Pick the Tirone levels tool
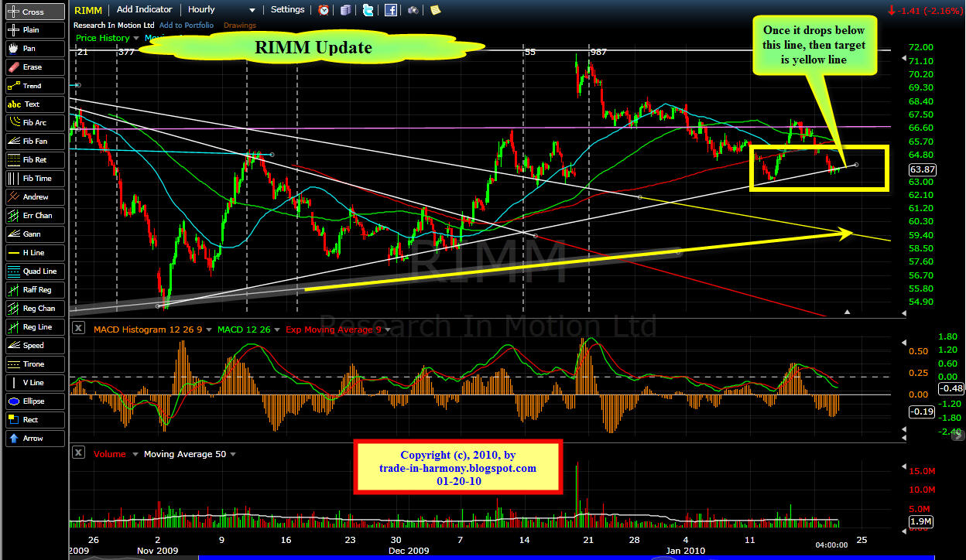This screenshot has width=966, height=560. [34, 364]
